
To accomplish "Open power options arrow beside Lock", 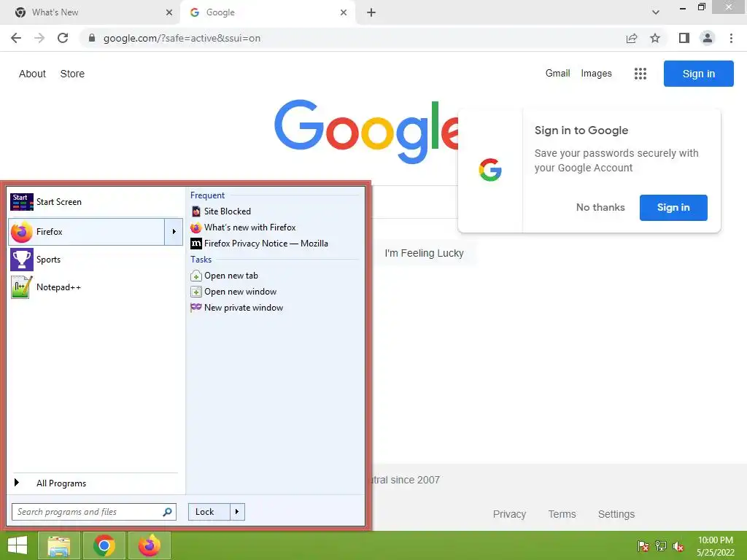I will (237, 512).
